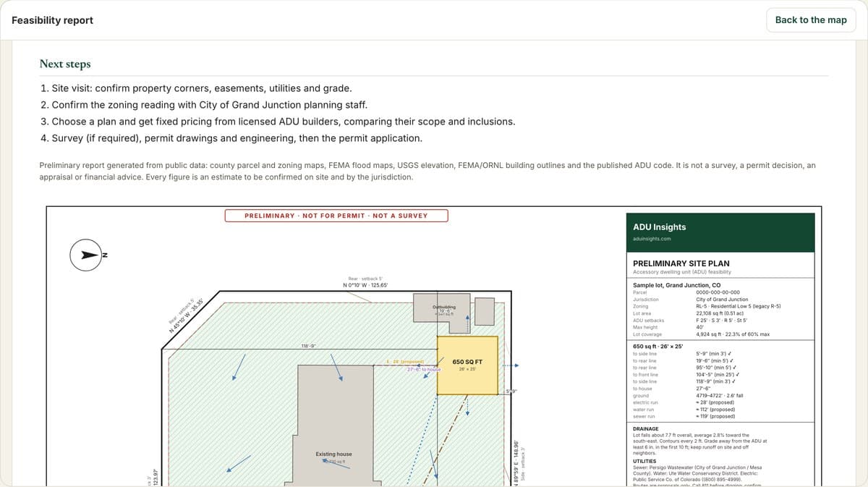Open the aduinsights.com link
The height and width of the screenshot is (487, 868).
[x=652, y=239]
